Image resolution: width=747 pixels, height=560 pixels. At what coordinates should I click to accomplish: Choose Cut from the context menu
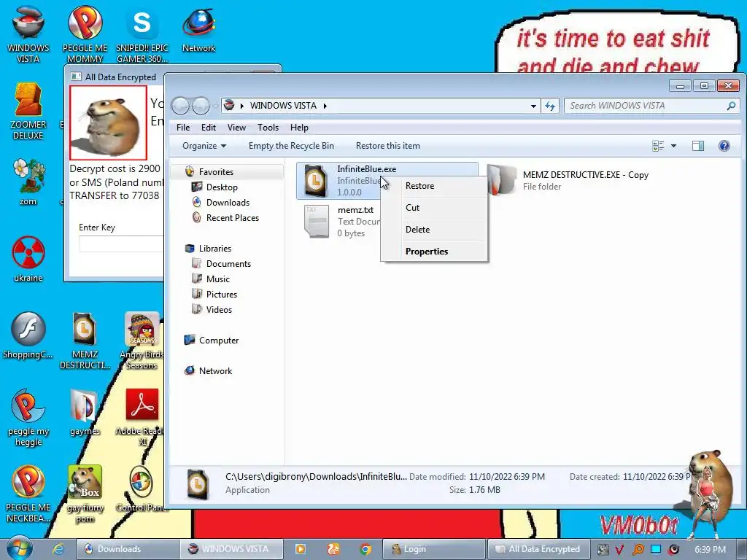[x=434, y=208]
